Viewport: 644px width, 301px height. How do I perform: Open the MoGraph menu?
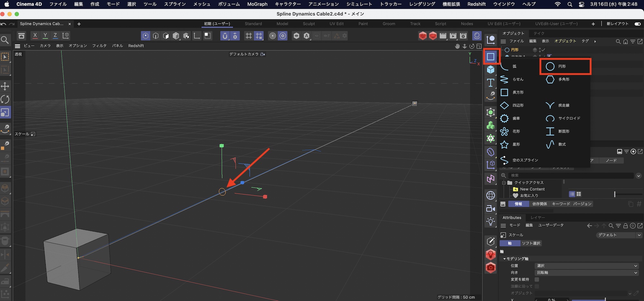click(257, 4)
